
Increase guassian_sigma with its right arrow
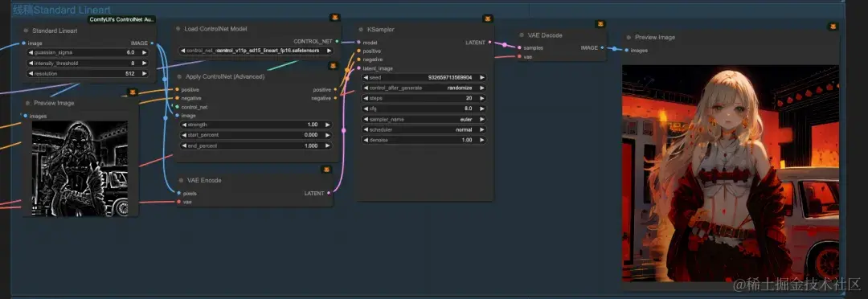click(x=145, y=52)
